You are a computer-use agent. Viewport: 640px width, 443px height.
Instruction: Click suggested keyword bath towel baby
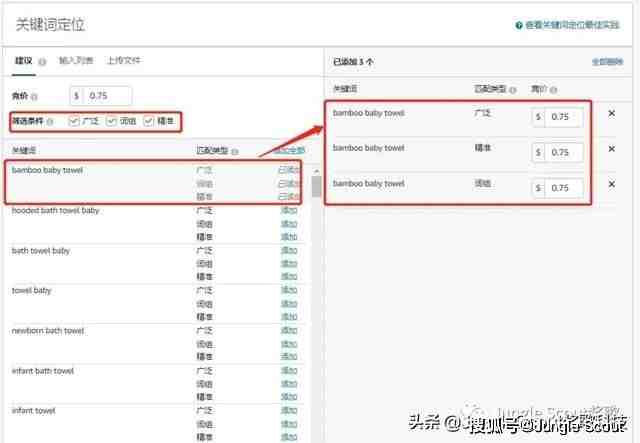pos(41,251)
